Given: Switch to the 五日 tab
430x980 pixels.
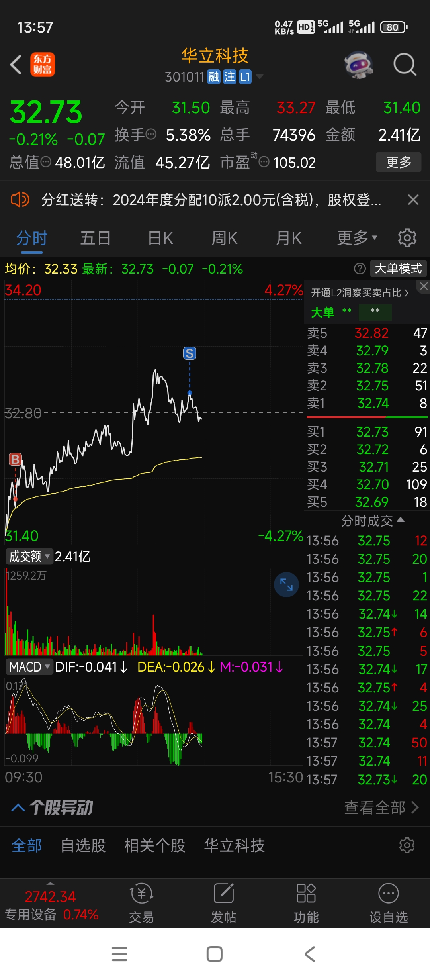Looking at the screenshot, I should tap(96, 238).
